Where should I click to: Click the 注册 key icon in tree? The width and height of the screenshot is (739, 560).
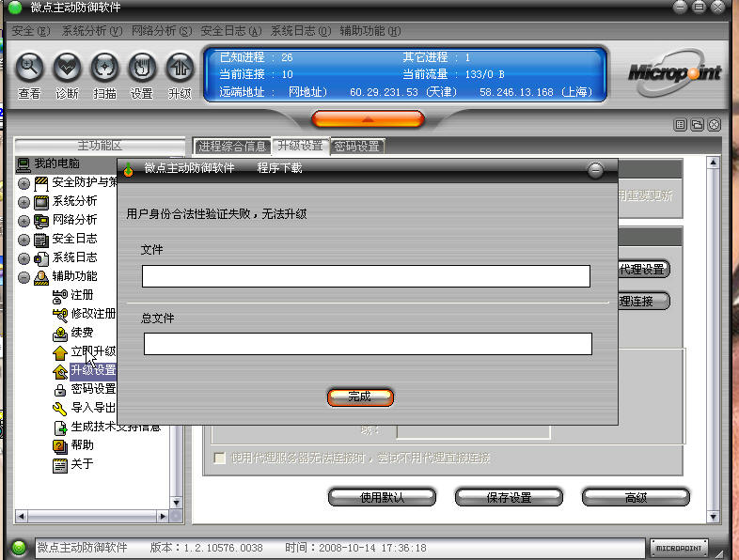(60, 296)
